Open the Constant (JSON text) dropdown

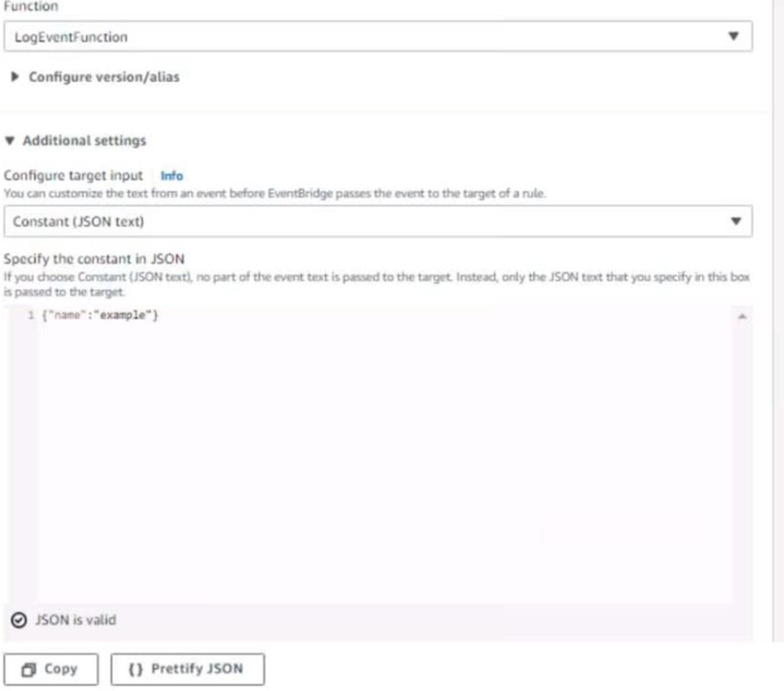[x=378, y=221]
